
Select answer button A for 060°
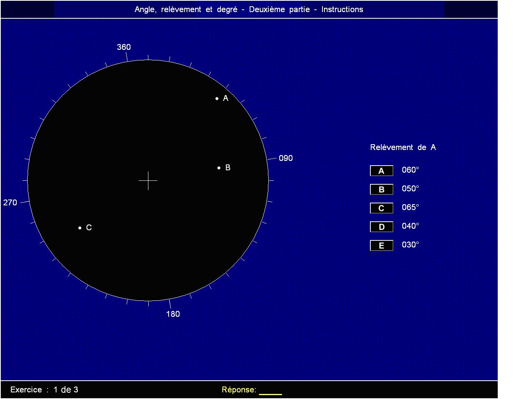coord(381,171)
